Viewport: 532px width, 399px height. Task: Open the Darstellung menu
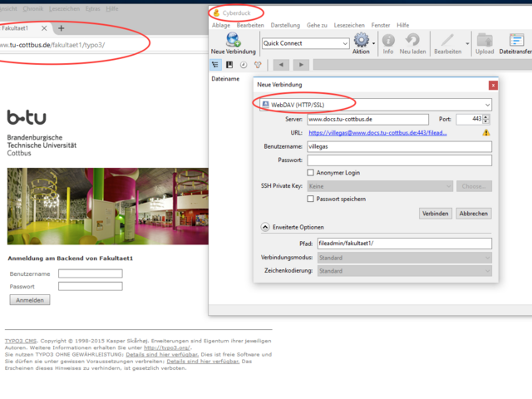pyautogui.click(x=285, y=25)
